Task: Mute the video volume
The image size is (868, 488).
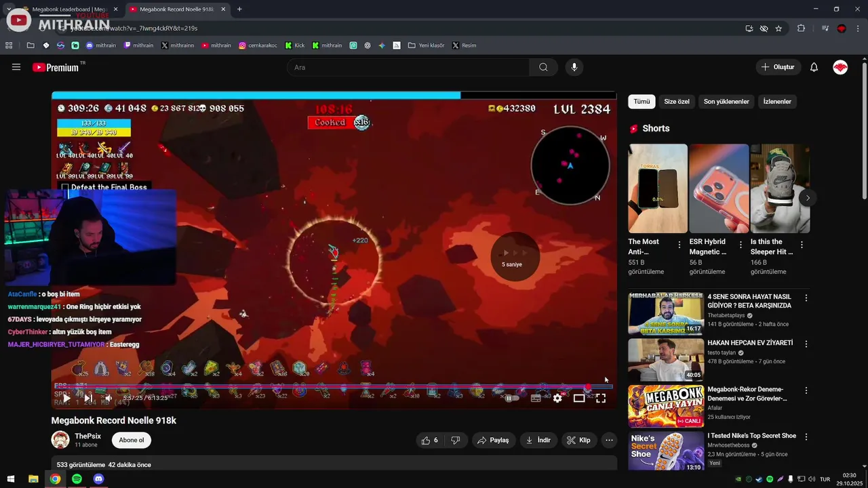Action: [108, 399]
